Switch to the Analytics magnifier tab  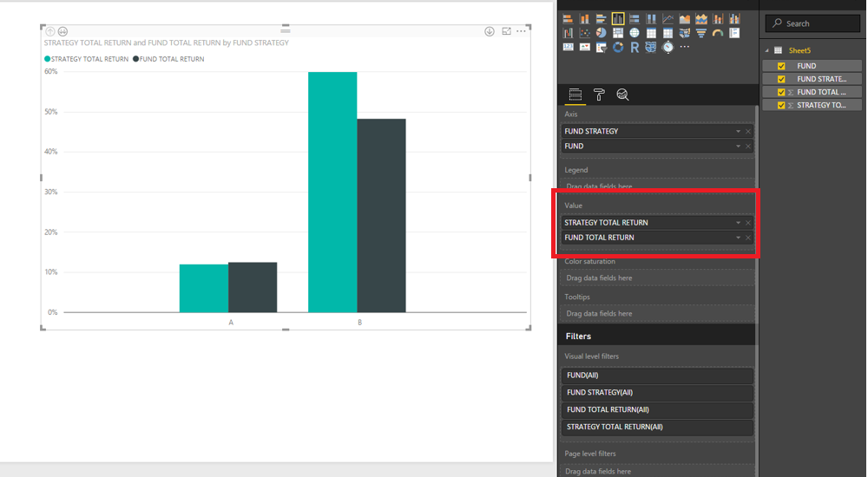click(x=622, y=95)
